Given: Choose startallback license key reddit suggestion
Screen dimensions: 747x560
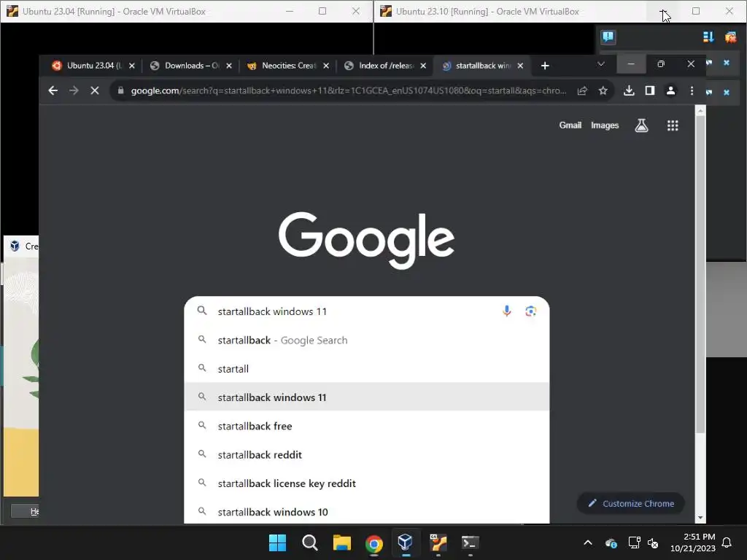Looking at the screenshot, I should [x=367, y=483].
